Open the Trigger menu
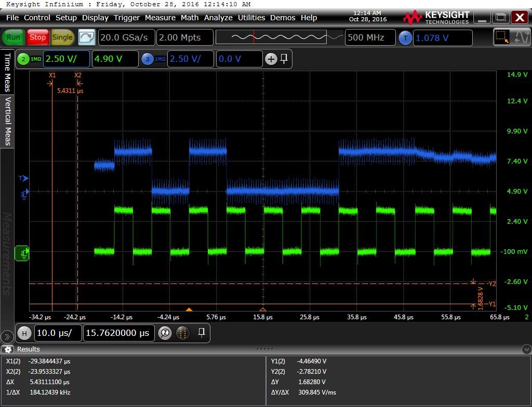 point(127,18)
